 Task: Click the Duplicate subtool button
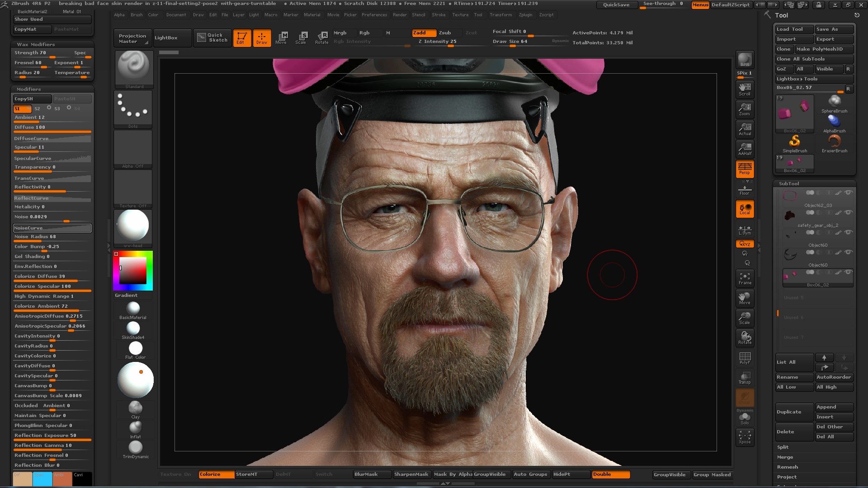pos(794,412)
